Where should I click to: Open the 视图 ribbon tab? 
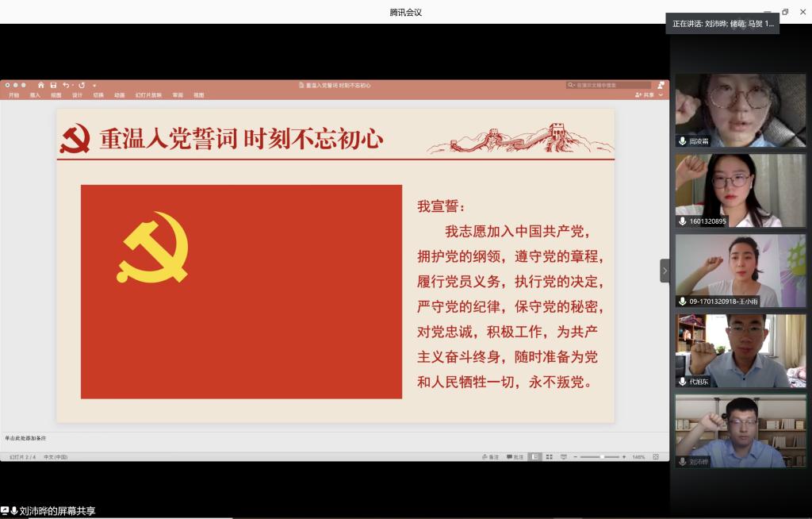tap(199, 95)
